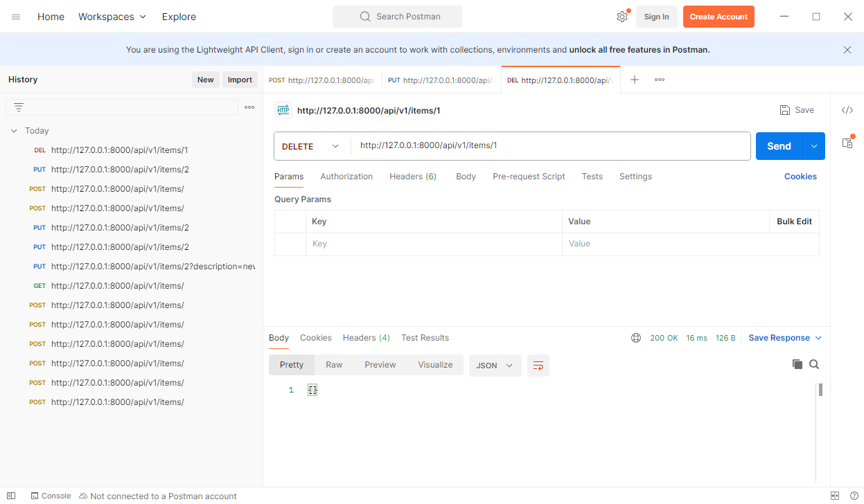864x504 pixels.
Task: Open the Test Results tab
Action: [x=425, y=338]
